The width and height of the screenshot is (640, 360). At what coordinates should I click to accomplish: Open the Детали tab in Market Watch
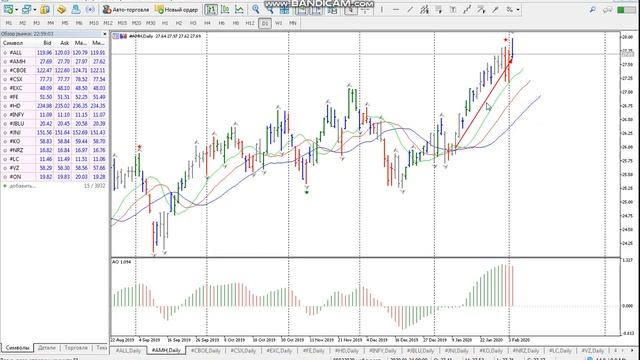click(x=47, y=348)
